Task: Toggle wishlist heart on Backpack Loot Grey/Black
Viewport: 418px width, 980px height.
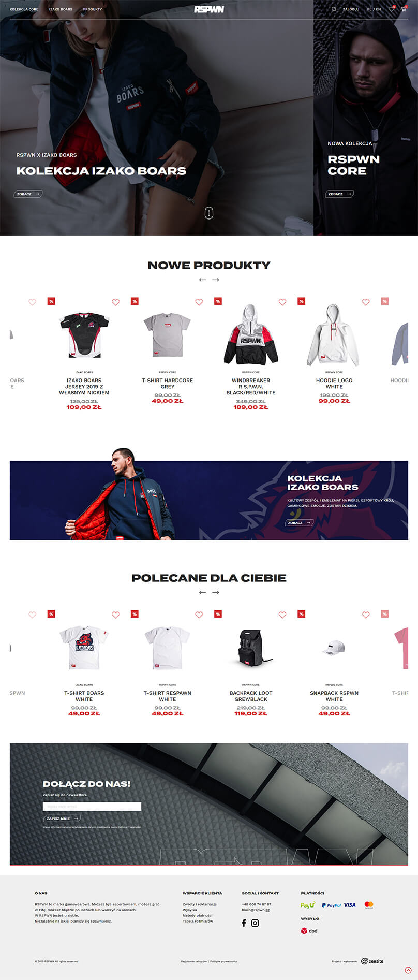Action: [x=282, y=615]
